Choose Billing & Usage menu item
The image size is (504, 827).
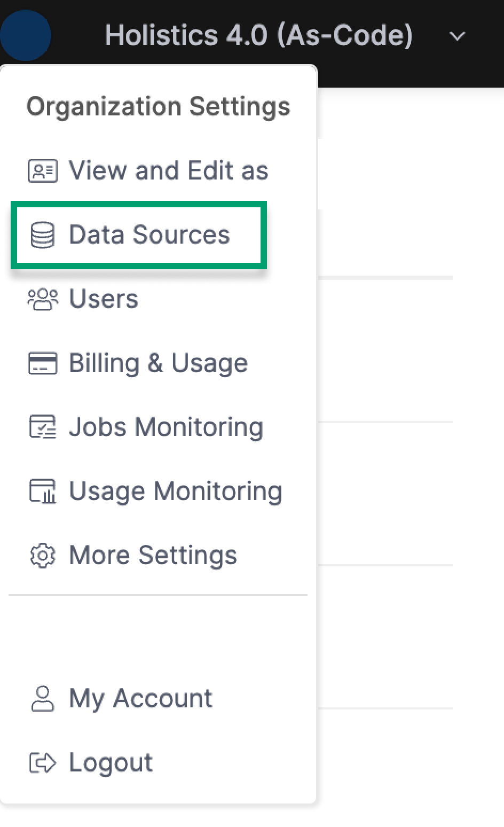coord(159,363)
